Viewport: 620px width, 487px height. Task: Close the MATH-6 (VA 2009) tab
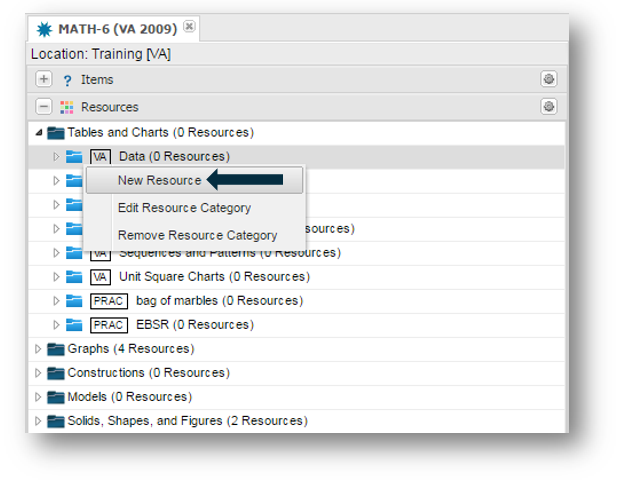[x=189, y=26]
